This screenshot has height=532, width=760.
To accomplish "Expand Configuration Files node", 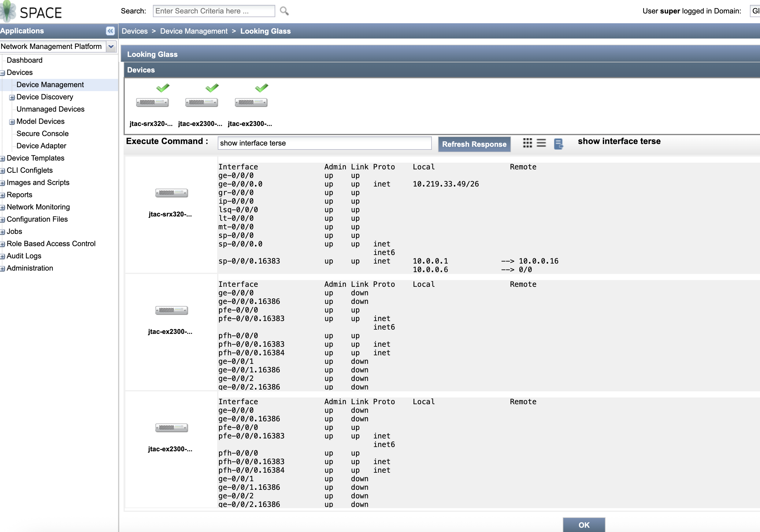I will click(x=3, y=220).
